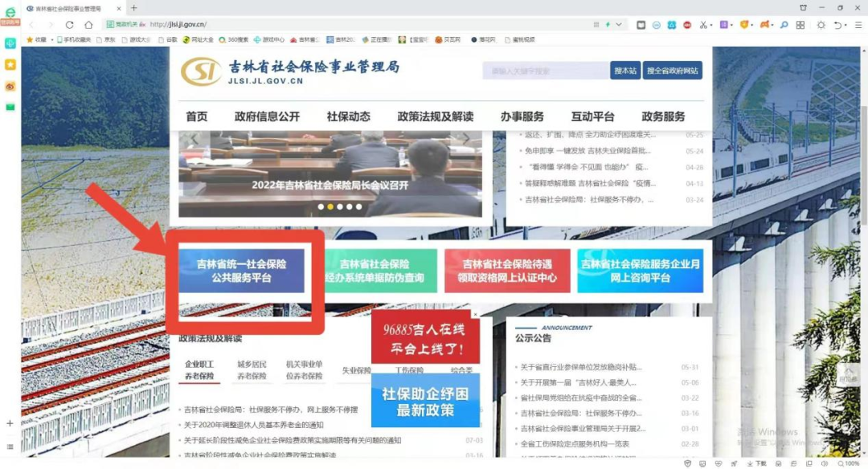Open the 政务服务 navigation item

[663, 116]
